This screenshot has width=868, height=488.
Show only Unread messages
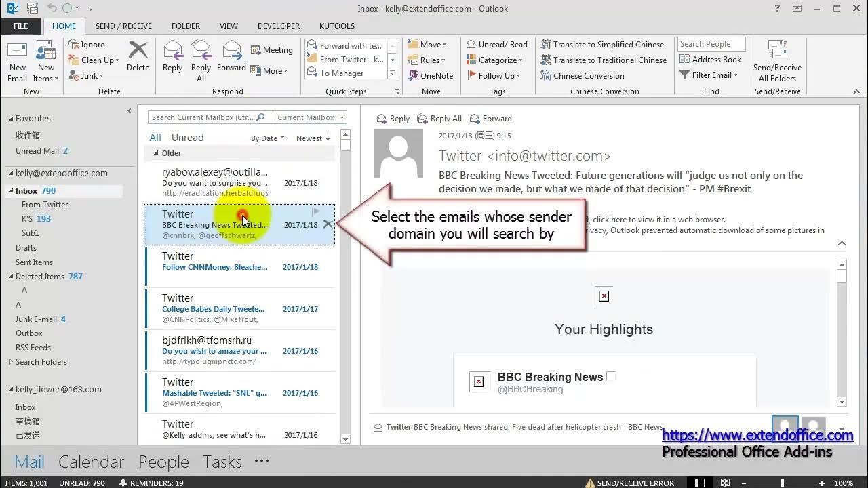coord(187,138)
